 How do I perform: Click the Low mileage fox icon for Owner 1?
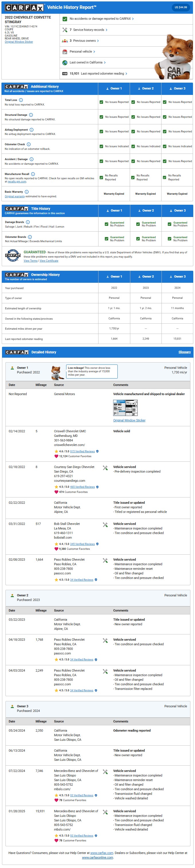(57, 373)
